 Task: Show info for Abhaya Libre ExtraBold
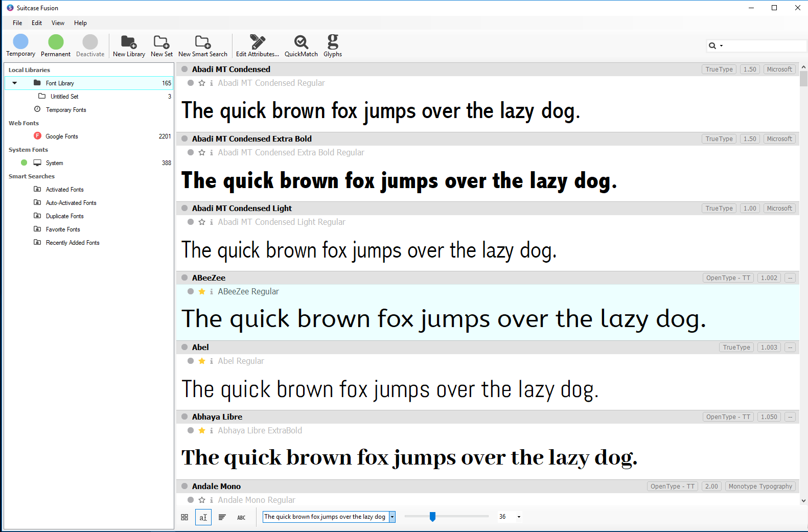coord(212,430)
